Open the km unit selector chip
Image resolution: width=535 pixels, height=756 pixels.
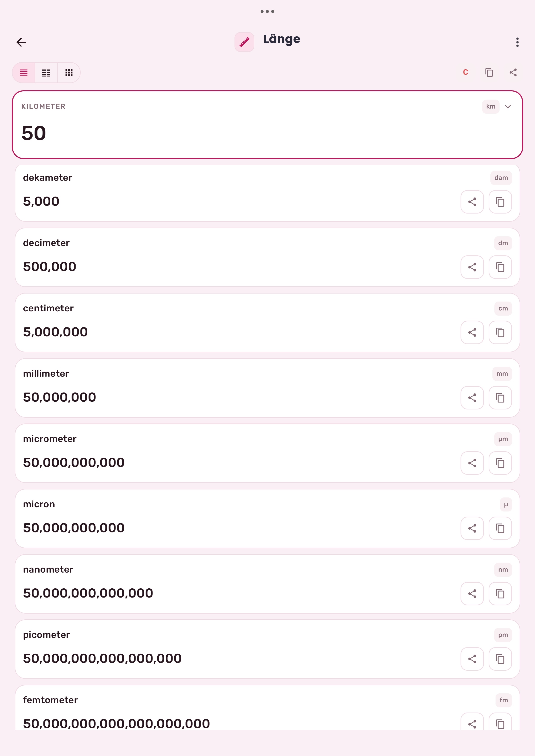490,107
